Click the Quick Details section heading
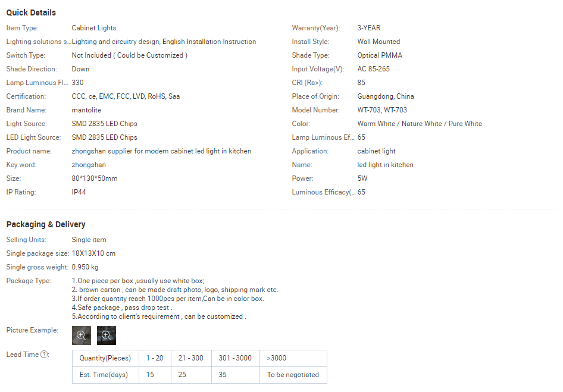Viewport: 563px width, 392px height. pyautogui.click(x=31, y=12)
